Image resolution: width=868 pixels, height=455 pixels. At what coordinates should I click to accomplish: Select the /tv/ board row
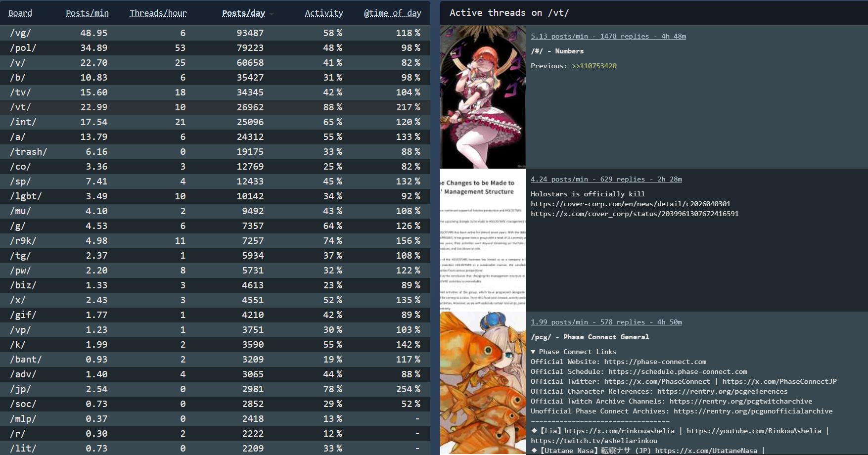coord(215,92)
